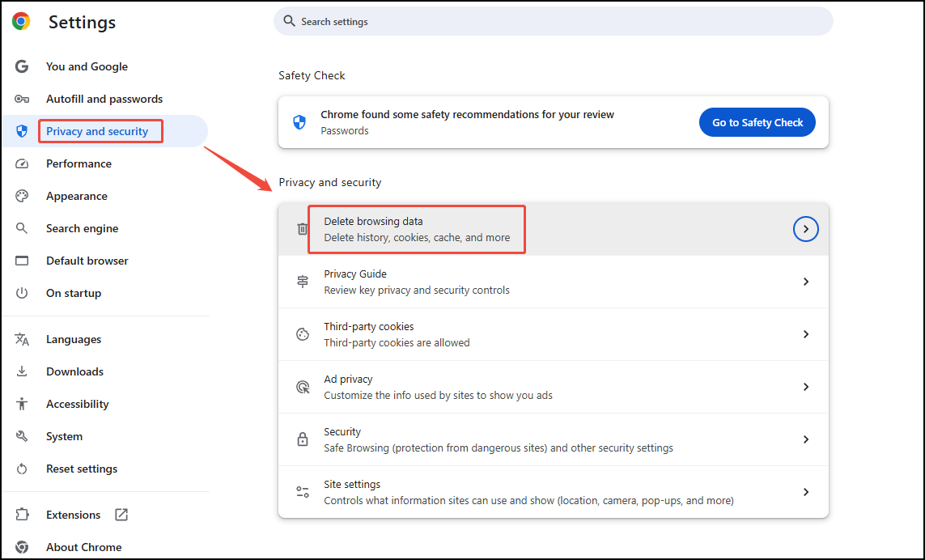The image size is (925, 560).
Task: Open Privacy Guide via its right chevron
Action: click(806, 282)
